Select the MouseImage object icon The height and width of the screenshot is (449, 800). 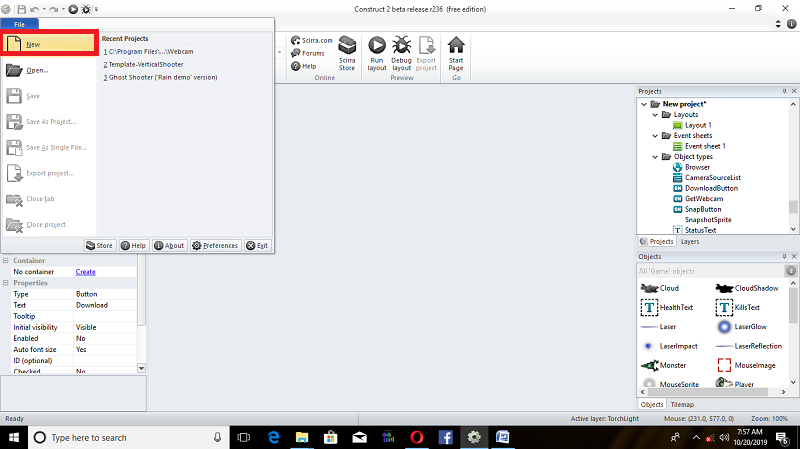pos(724,365)
